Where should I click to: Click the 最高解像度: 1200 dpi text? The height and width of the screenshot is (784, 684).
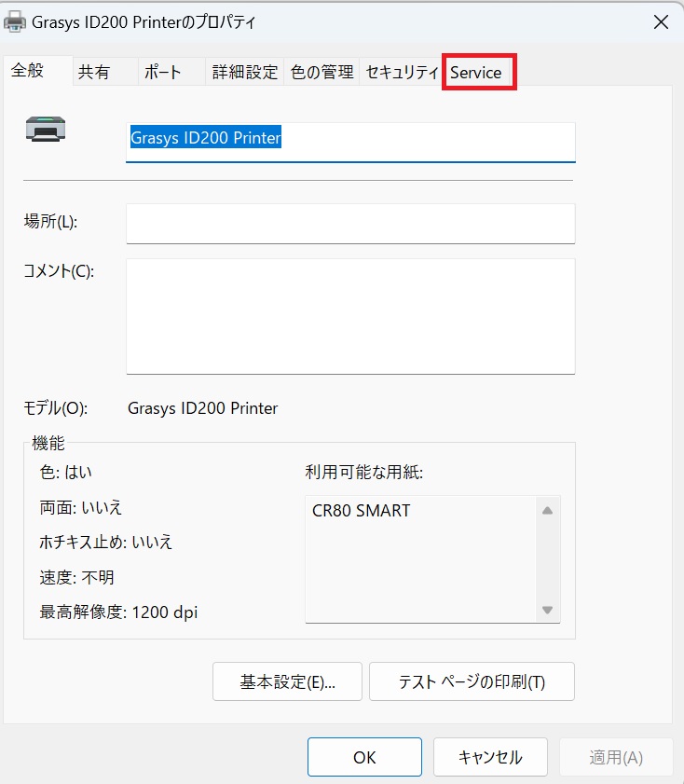click(118, 612)
